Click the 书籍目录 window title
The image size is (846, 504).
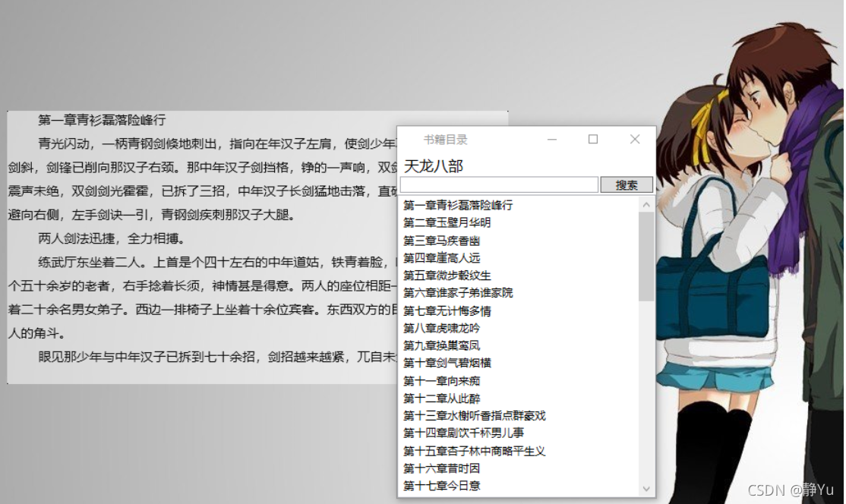point(445,140)
